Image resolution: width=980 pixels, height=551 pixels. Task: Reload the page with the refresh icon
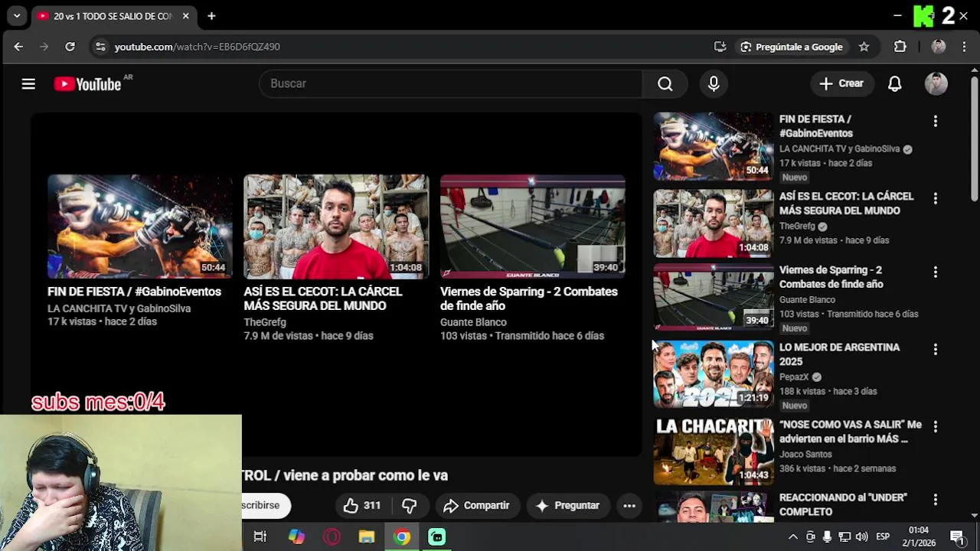pos(70,47)
